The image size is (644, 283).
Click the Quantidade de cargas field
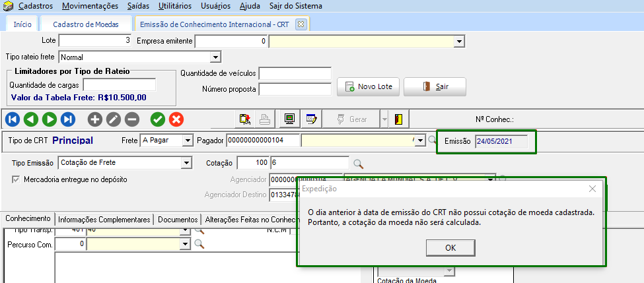[x=120, y=85]
